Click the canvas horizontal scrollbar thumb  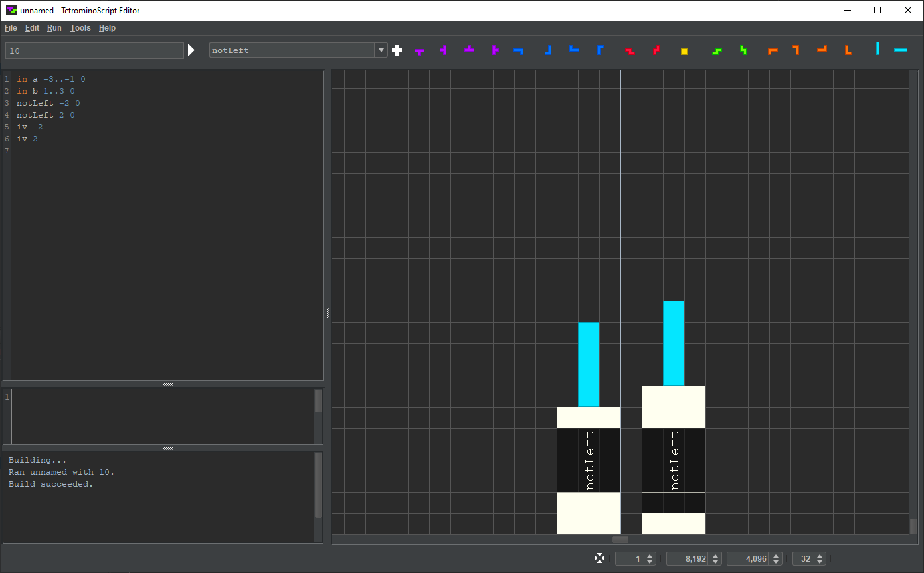pos(620,540)
